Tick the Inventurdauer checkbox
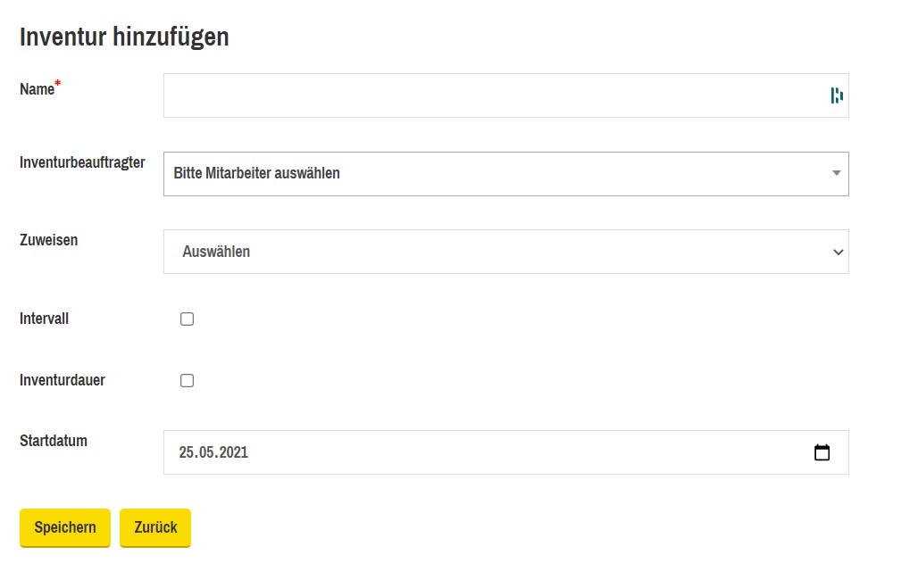Screen dimensions: 918x588 coord(187,380)
